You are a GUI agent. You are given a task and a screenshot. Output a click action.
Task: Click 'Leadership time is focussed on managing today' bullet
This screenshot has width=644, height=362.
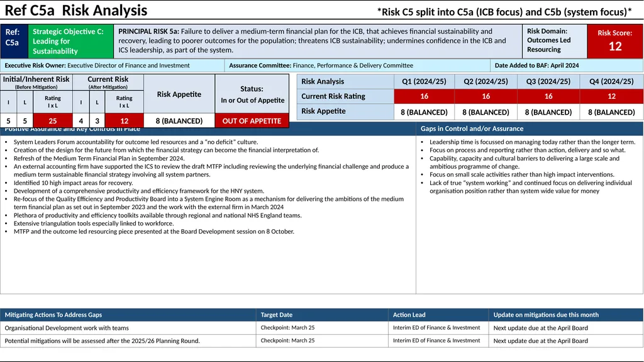(x=532, y=142)
